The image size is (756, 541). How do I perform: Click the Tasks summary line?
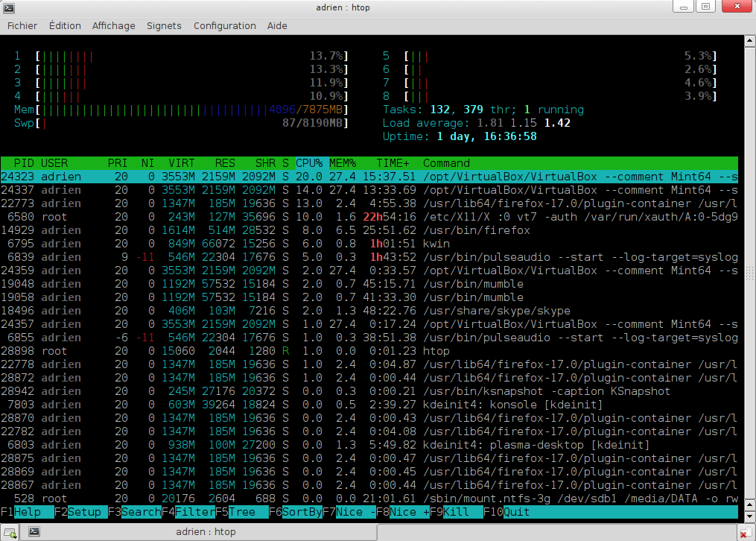[483, 110]
